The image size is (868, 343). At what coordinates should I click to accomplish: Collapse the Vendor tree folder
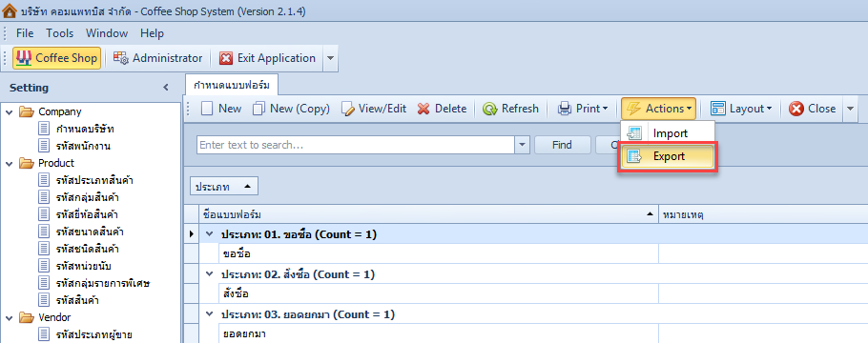(9, 317)
